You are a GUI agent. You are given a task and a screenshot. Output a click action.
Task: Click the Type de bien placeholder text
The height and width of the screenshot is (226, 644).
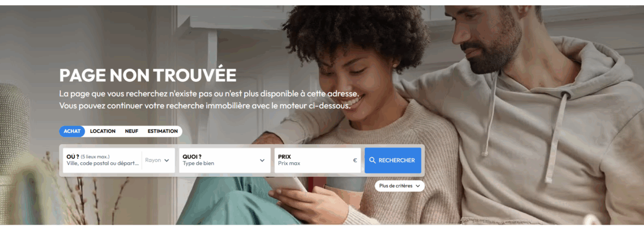[198, 163]
